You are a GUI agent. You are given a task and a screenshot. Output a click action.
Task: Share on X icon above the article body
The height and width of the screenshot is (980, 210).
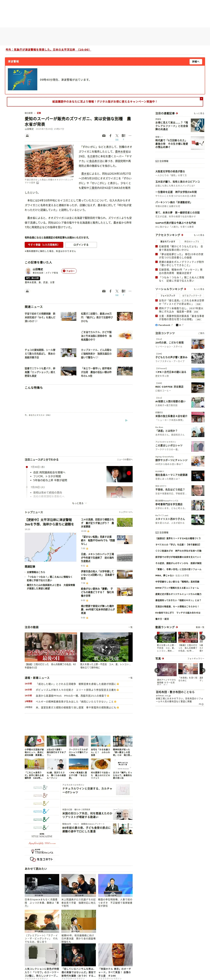(117, 135)
